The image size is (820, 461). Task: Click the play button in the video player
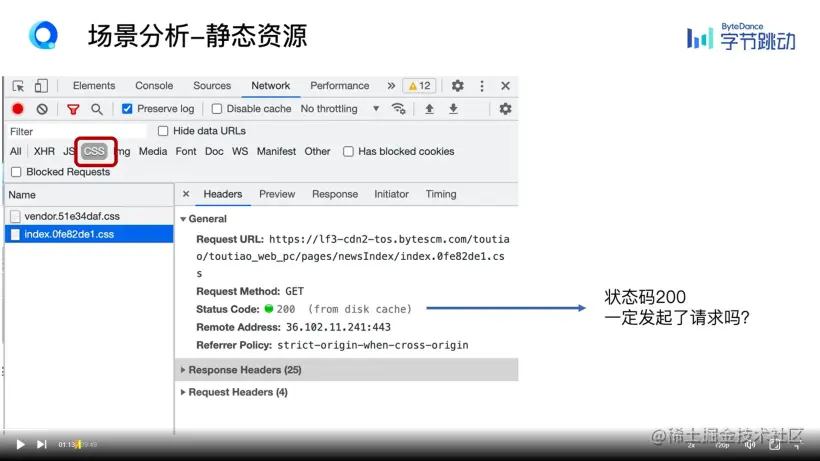click(20, 444)
